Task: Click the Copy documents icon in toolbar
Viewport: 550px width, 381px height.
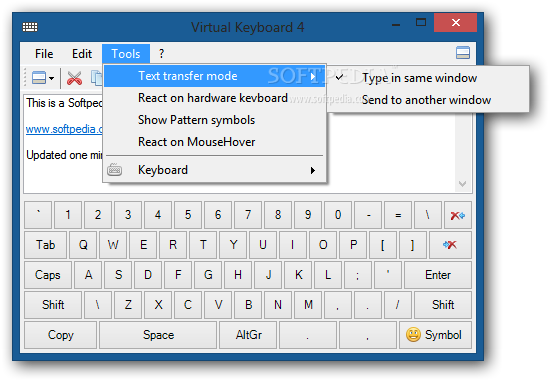Action: [x=96, y=78]
